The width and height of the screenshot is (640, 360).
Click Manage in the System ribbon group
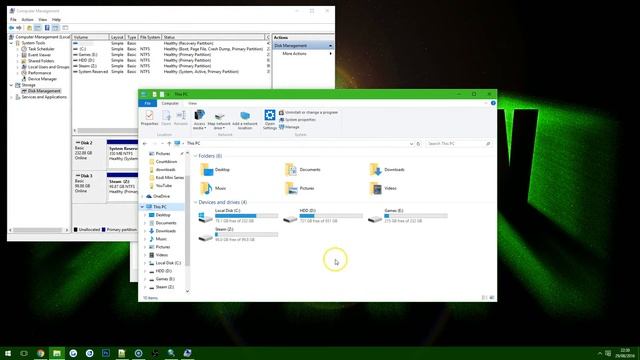tap(289, 127)
